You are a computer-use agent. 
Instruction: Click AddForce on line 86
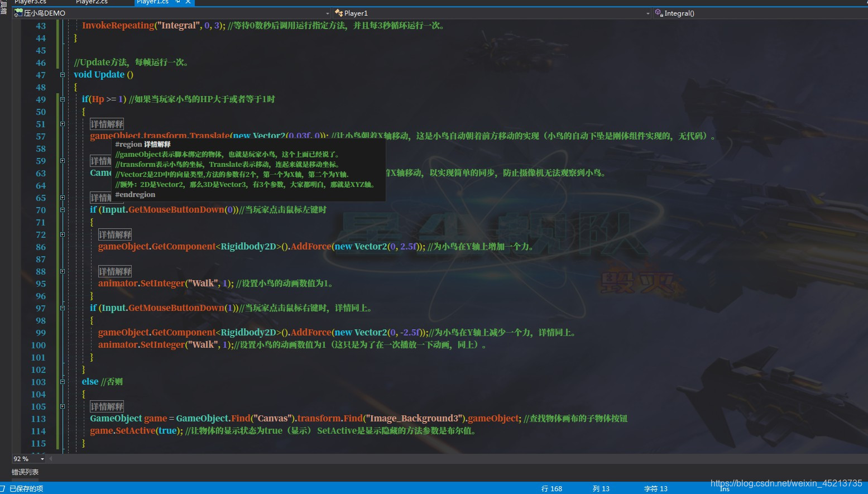pos(311,247)
